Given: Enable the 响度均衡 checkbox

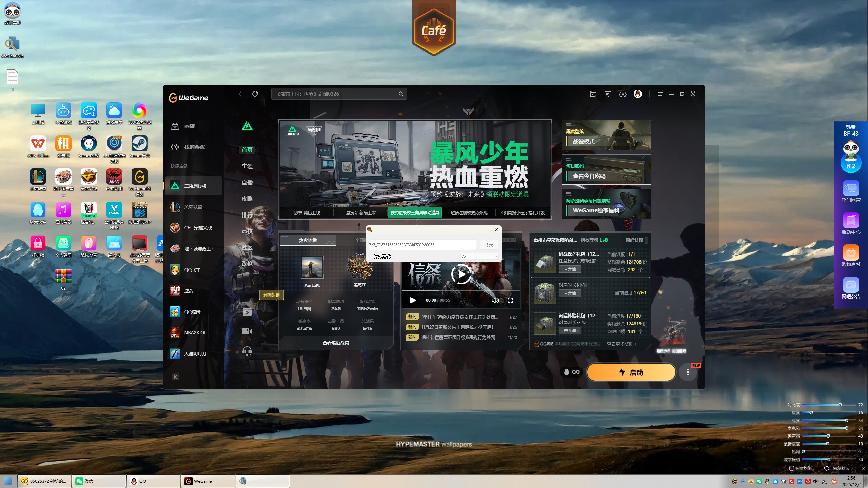Looking at the screenshot, I should [791, 468].
